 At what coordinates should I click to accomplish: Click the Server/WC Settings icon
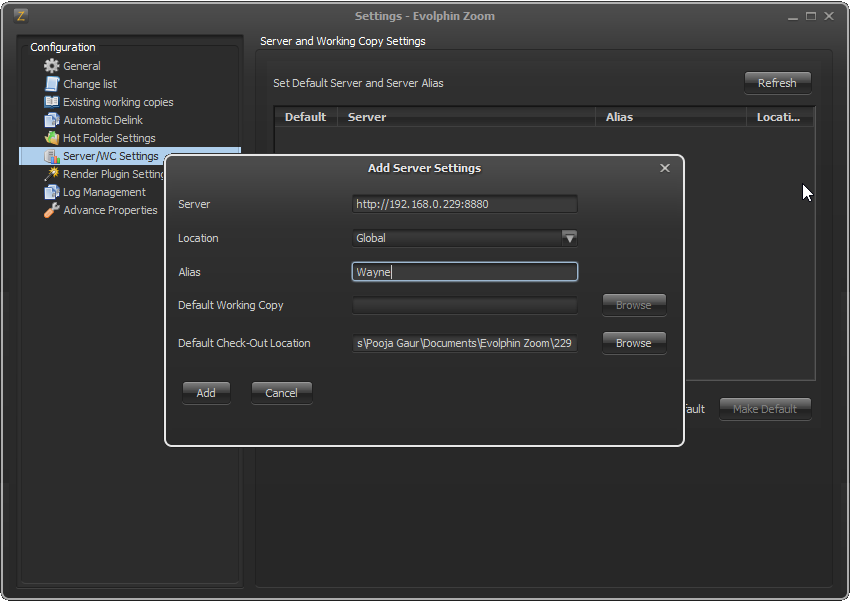51,156
